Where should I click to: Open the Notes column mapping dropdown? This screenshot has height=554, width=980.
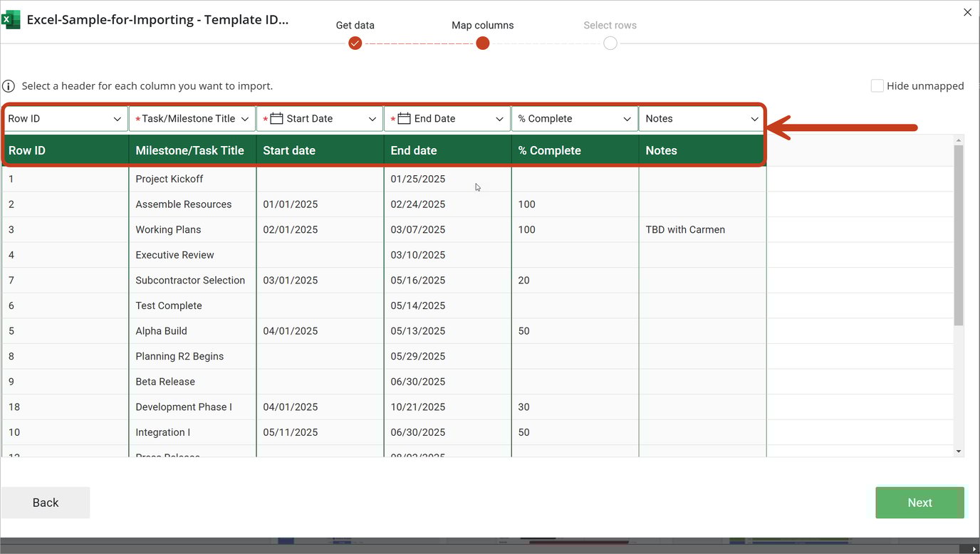[754, 118]
